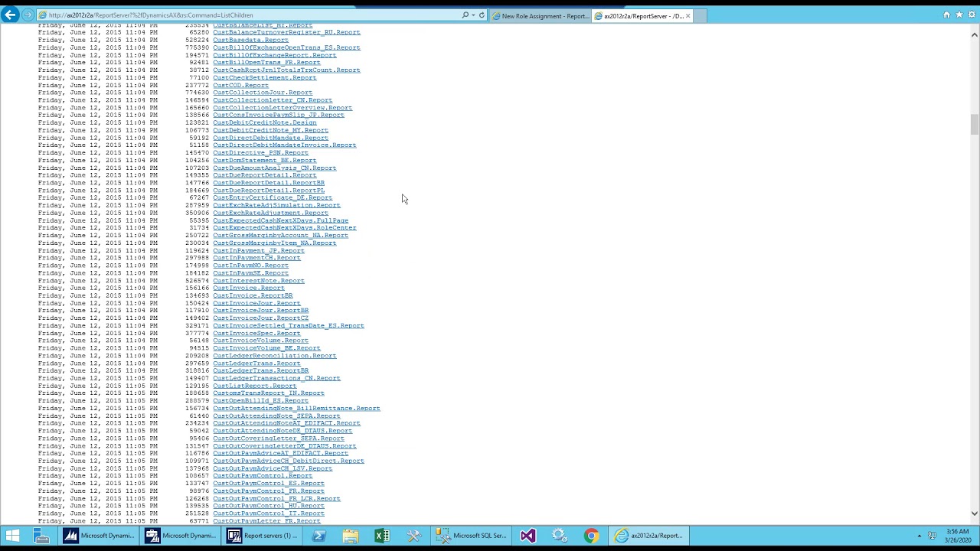
Task: Open CustOutCoveringLetter_SEPA.Report link
Action: 279,439
